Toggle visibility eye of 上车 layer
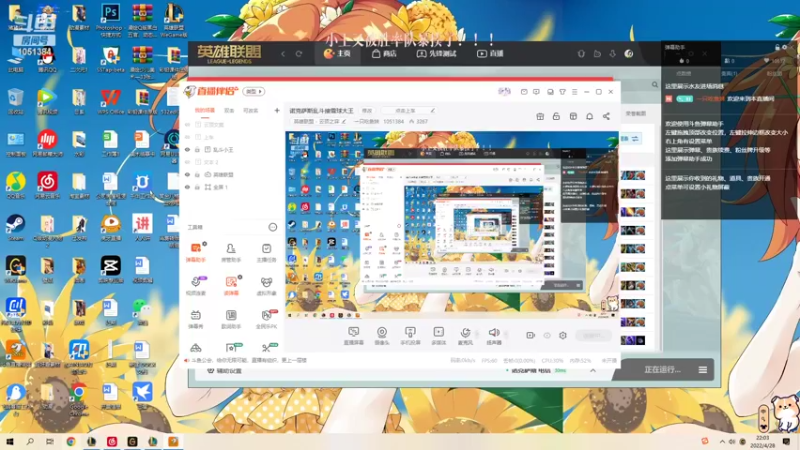 [x=187, y=137]
